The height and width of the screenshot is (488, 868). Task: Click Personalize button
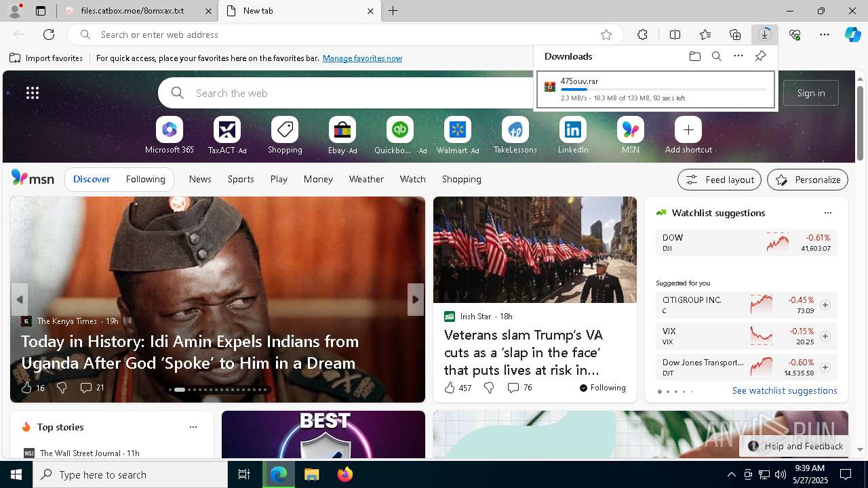click(808, 180)
